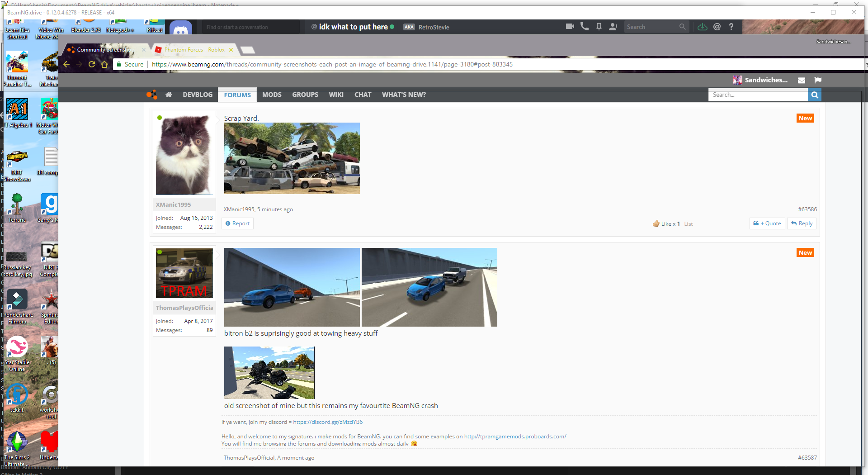This screenshot has height=475, width=868.
Task: Open the DEVBLOG nav item
Action: [198, 95]
